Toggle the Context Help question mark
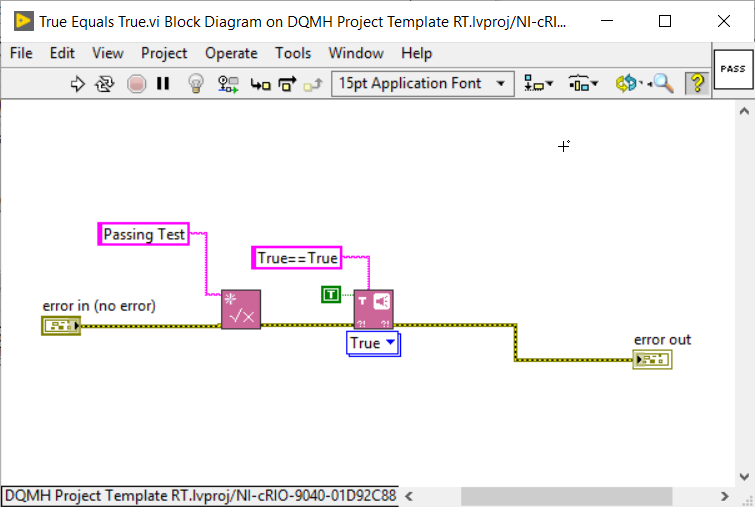Image resolution: width=755 pixels, height=507 pixels. [x=697, y=83]
